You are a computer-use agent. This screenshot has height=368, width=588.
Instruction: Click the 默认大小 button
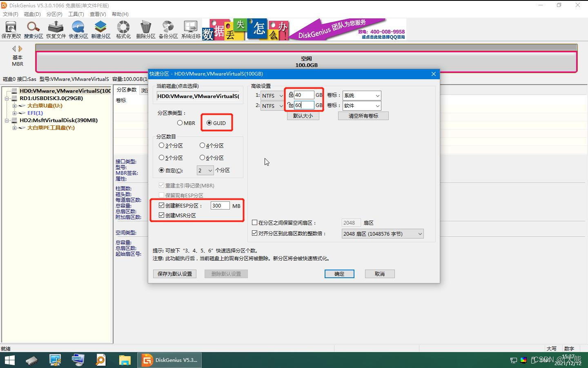[303, 116]
